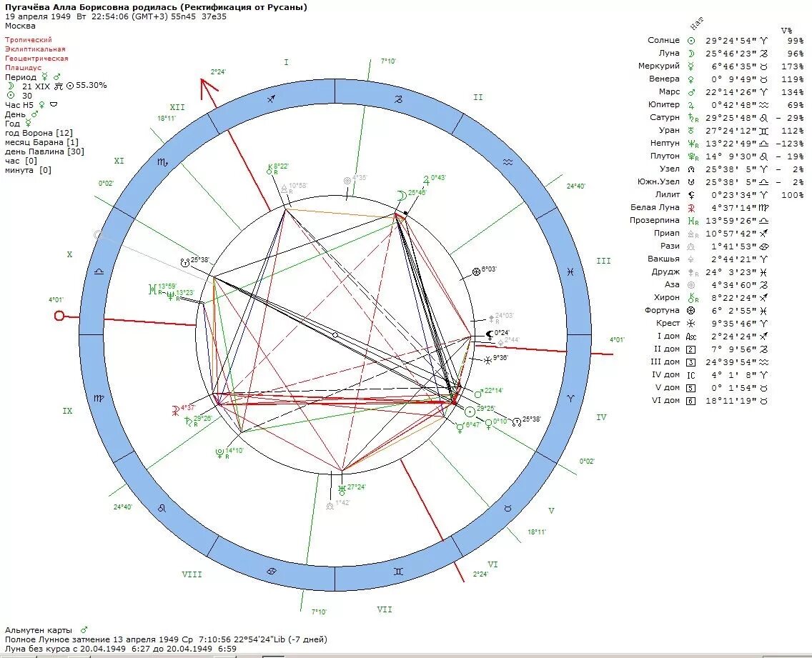Click the Тропический setting label
Screen dimensions: 812x658
tap(29, 40)
